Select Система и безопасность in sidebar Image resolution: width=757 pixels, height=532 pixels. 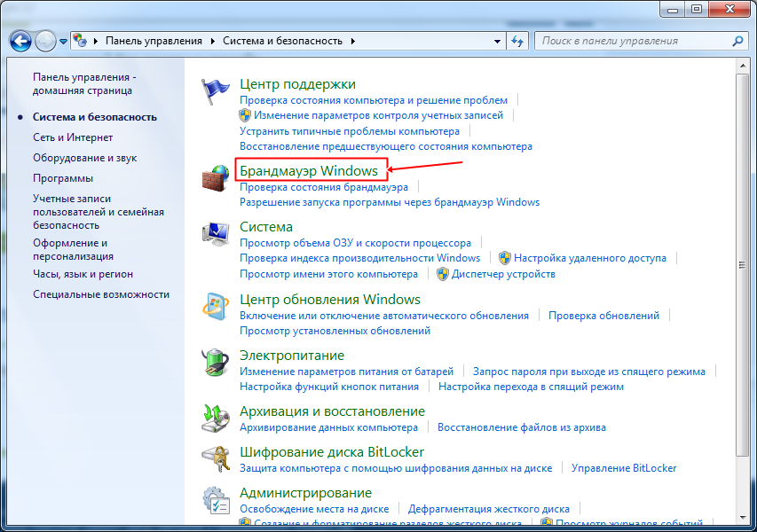pyautogui.click(x=95, y=117)
